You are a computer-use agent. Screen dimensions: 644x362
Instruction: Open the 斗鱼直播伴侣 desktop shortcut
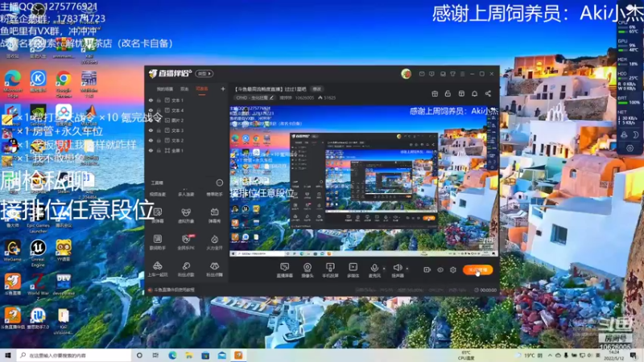12,319
